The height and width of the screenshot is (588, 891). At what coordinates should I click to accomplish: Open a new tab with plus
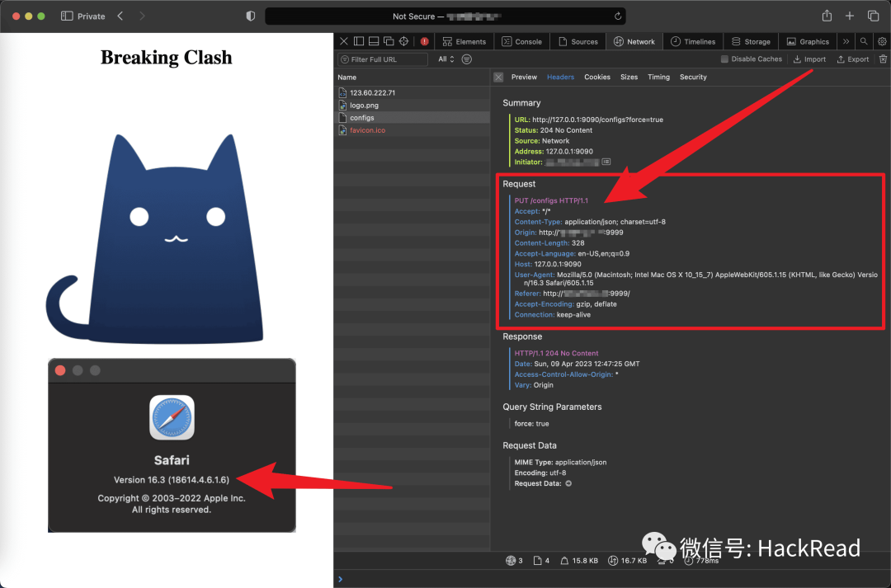(x=850, y=16)
